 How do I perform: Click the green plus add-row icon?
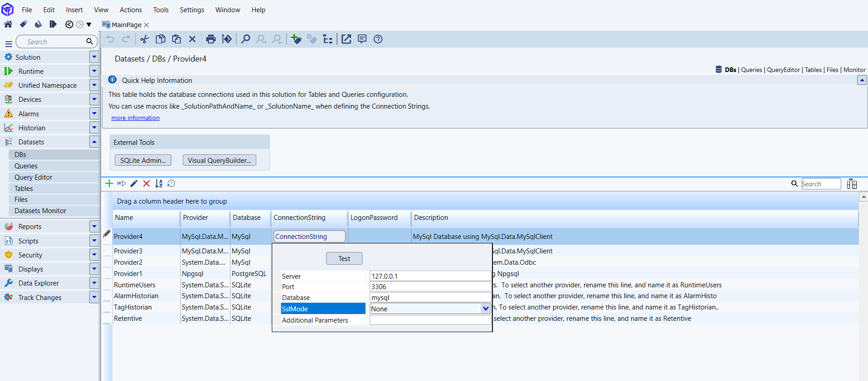109,183
